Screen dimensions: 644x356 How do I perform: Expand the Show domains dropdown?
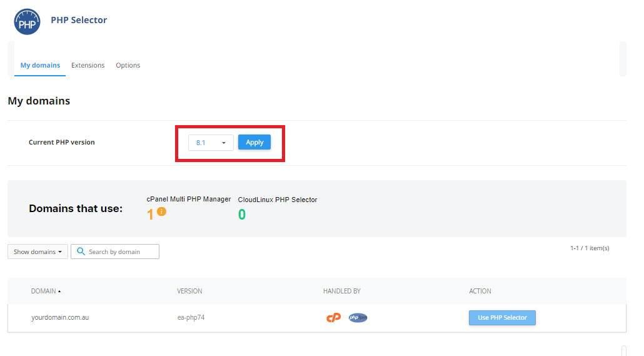(x=38, y=252)
